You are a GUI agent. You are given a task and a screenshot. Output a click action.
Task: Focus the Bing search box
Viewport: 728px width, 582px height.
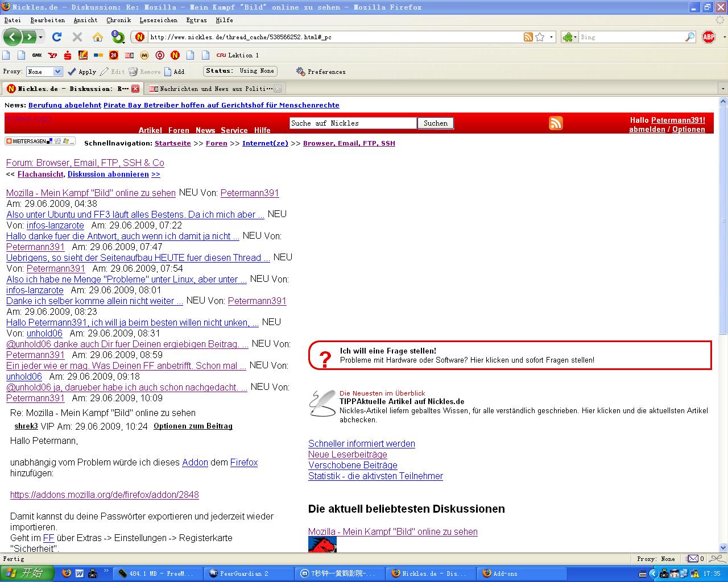(631, 38)
